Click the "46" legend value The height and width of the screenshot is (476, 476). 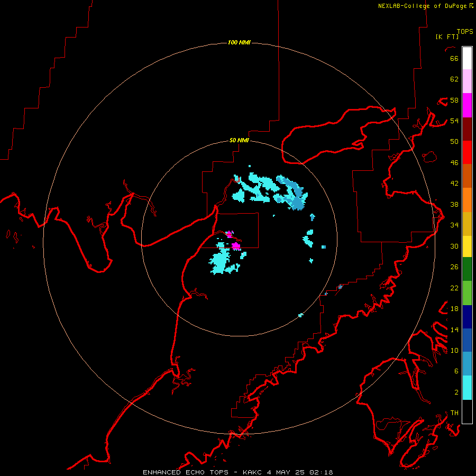click(454, 163)
